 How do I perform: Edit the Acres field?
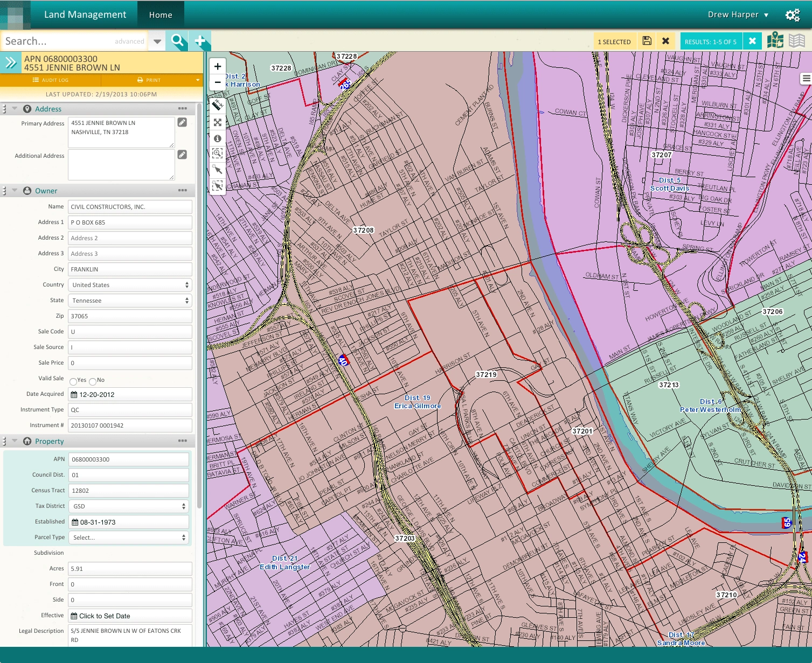point(130,569)
